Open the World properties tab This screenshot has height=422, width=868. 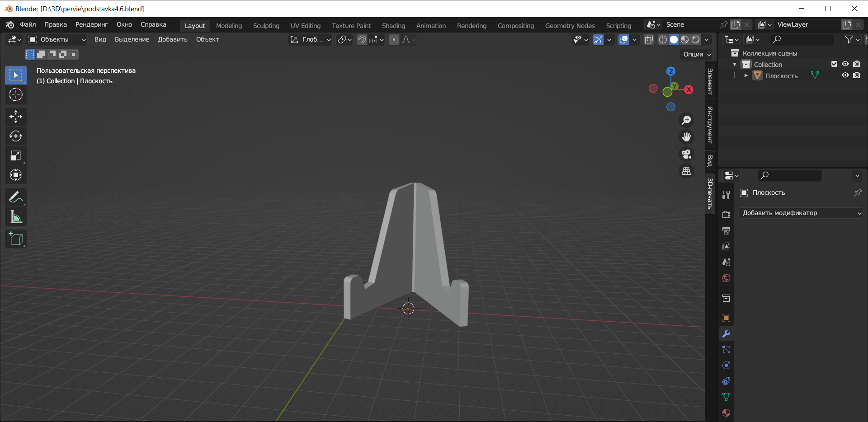pos(726,278)
